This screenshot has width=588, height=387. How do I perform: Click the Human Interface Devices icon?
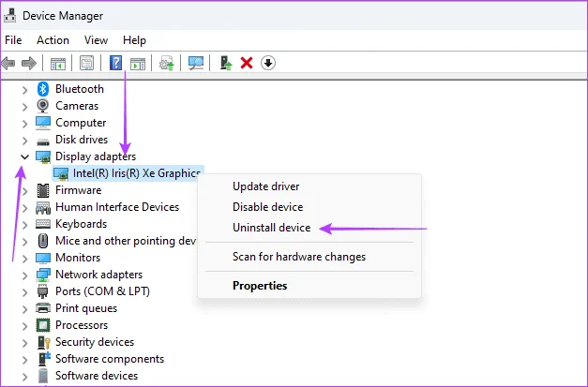pyautogui.click(x=43, y=207)
